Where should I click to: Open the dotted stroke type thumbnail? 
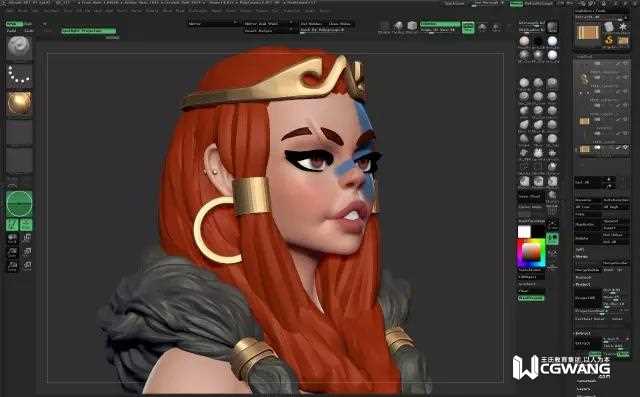pyautogui.click(x=19, y=75)
